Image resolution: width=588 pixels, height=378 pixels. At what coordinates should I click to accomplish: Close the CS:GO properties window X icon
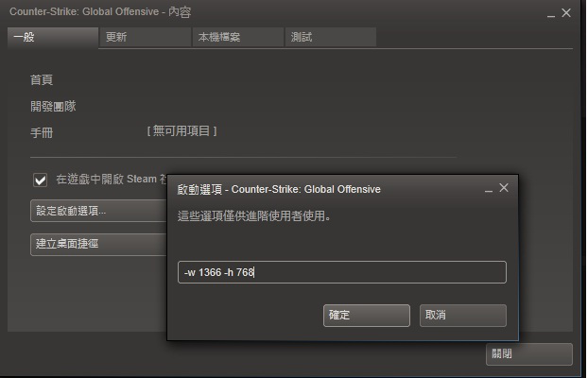[566, 12]
